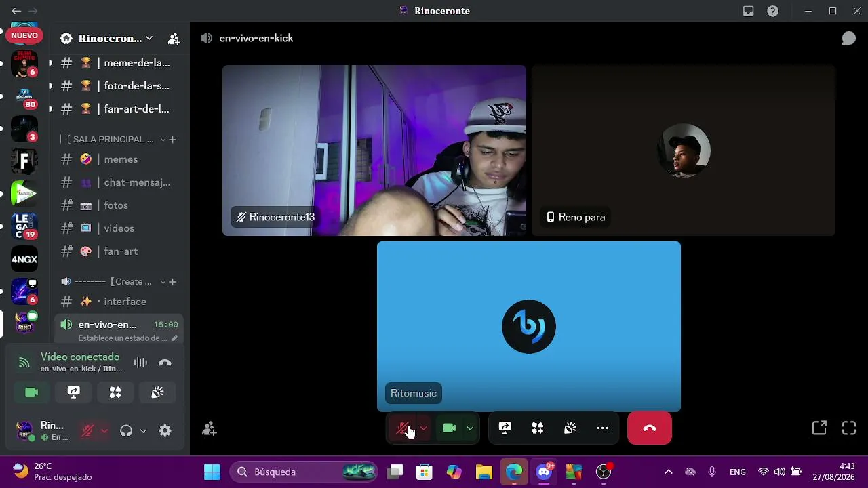The height and width of the screenshot is (488, 868).
Task: Enter full screen call view
Action: 849,428
